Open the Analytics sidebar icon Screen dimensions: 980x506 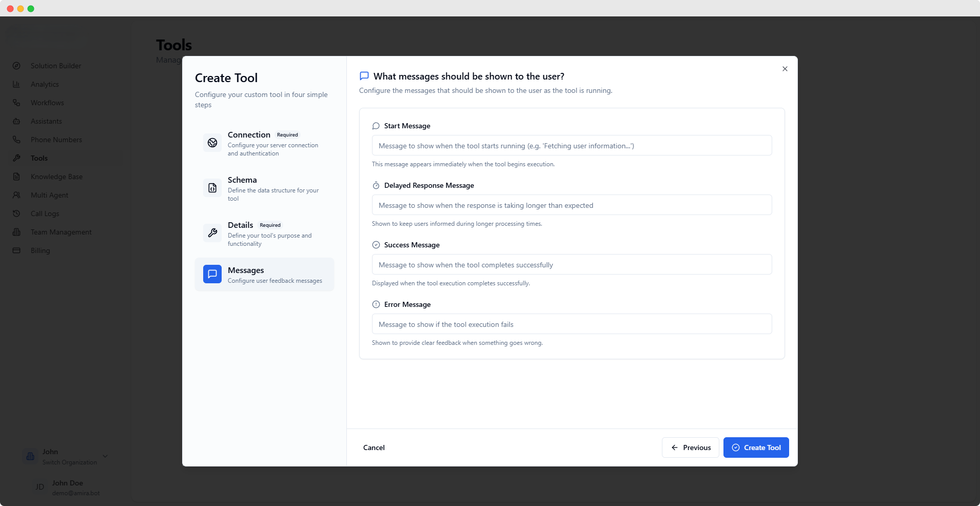[17, 84]
